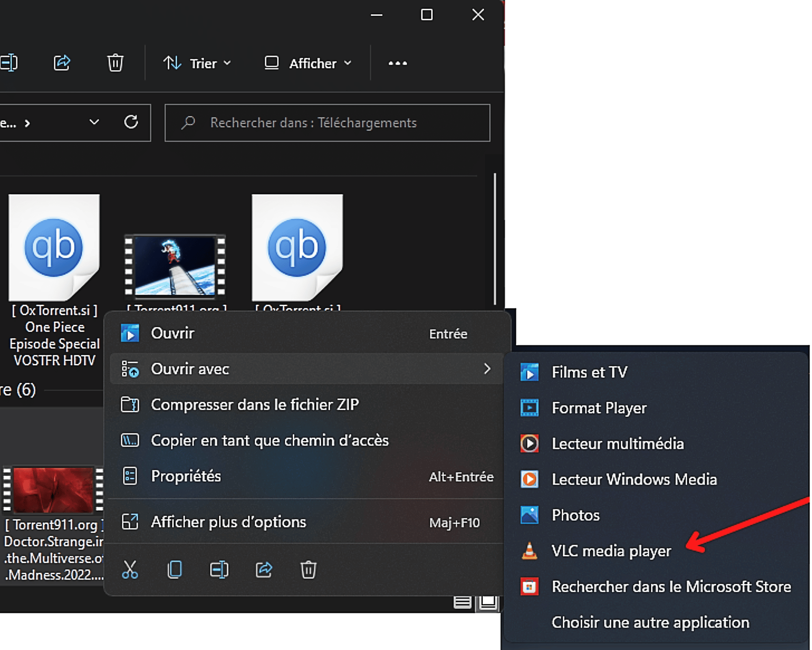Click the Format Player icon
The width and height of the screenshot is (812, 650).
click(x=529, y=408)
